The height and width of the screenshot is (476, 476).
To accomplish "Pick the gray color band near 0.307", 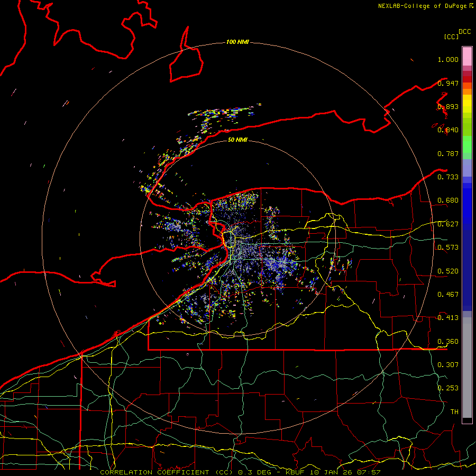I will (467, 368).
